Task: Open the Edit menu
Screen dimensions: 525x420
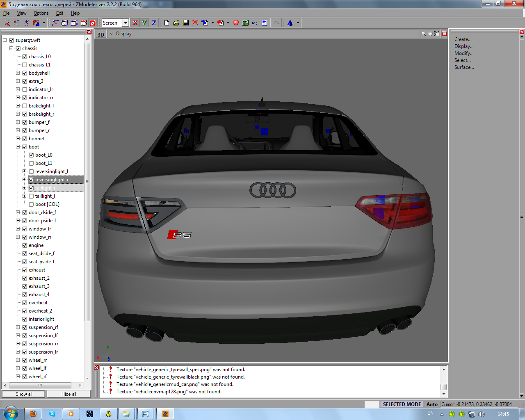Action: coord(59,13)
